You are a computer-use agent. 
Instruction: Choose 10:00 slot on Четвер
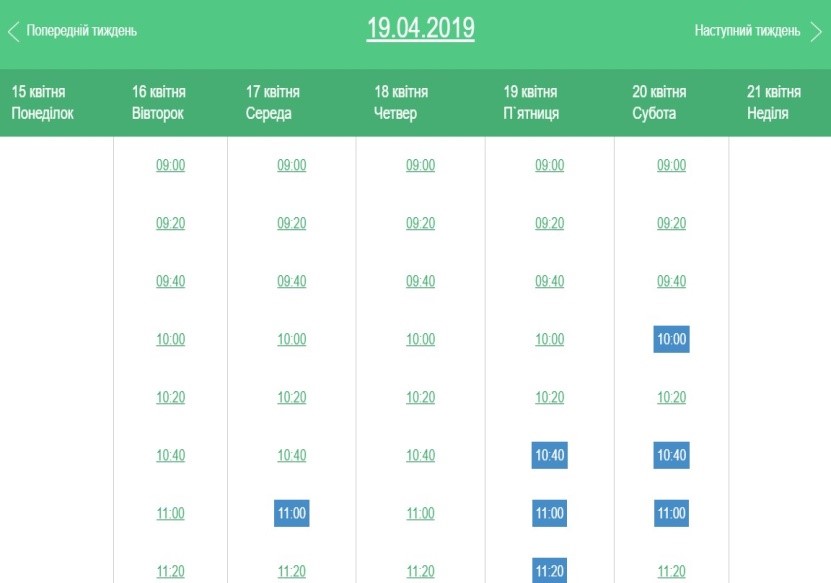point(421,339)
